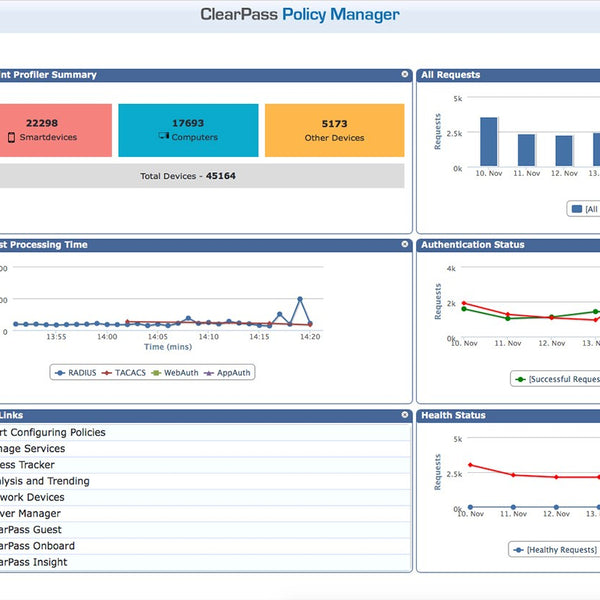Click the smartphone icon beside Smartdevices
Viewport: 600px width, 600px height.
pyautogui.click(x=11, y=137)
